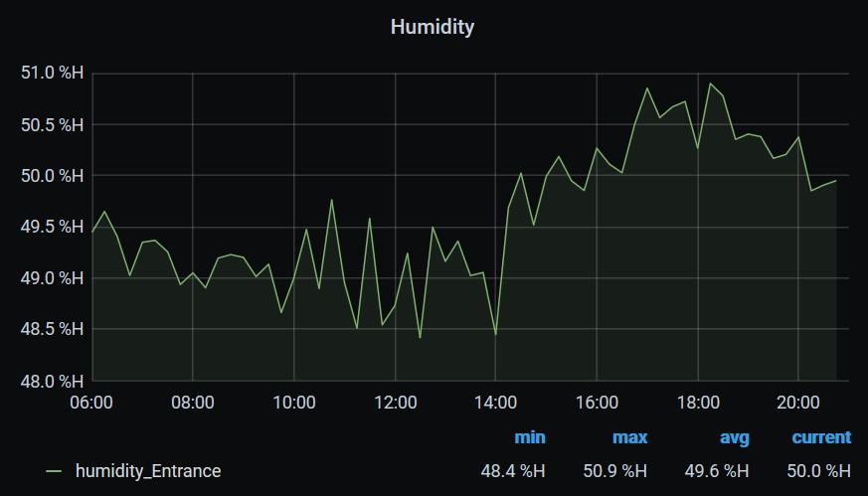This screenshot has width=868, height=496.
Task: Click the 49.0 %H y-axis label
Action: tap(51, 278)
